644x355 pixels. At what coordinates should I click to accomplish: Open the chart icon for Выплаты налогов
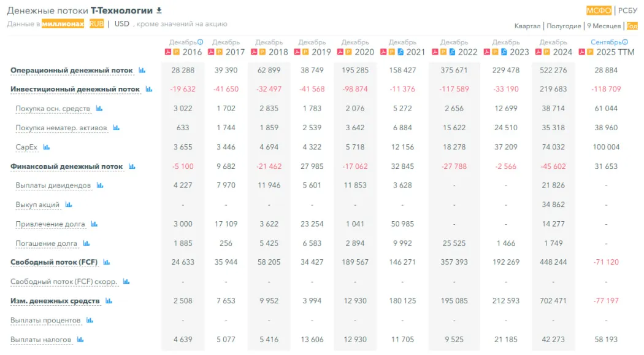click(x=80, y=340)
